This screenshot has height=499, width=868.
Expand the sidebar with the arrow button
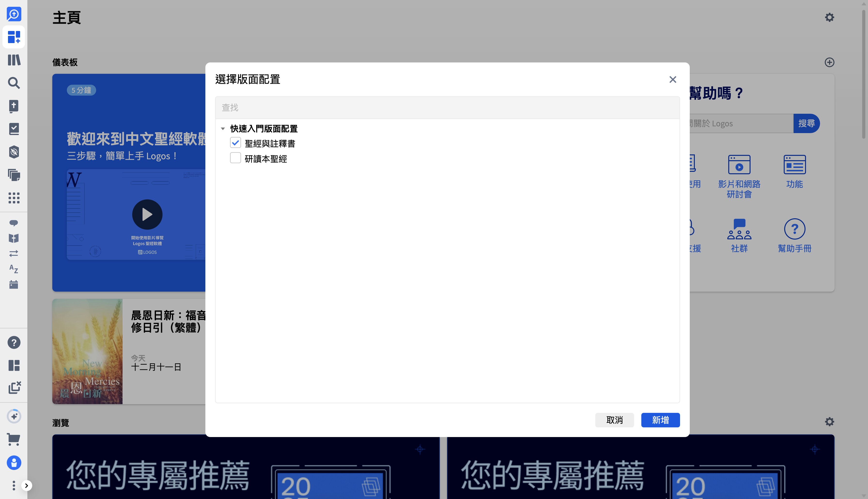point(26,485)
